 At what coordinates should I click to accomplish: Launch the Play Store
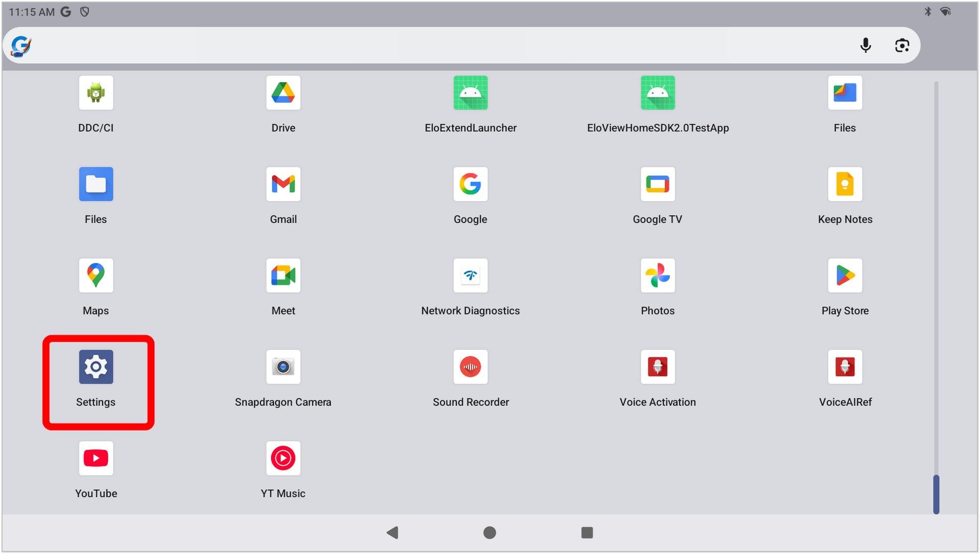point(845,275)
